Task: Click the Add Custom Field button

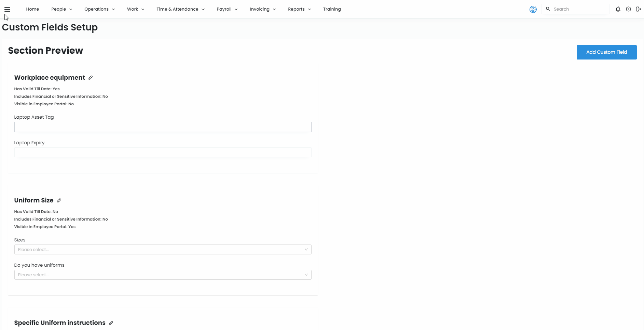Action: click(606, 52)
